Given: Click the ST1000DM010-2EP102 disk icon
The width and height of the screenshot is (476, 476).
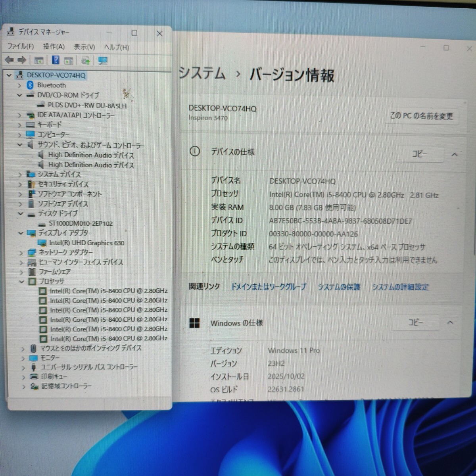Looking at the screenshot, I should point(42,224).
